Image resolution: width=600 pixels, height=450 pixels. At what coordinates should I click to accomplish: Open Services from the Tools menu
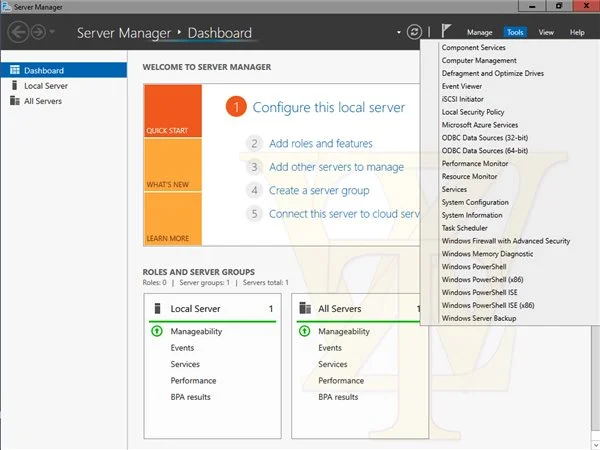pyautogui.click(x=454, y=189)
